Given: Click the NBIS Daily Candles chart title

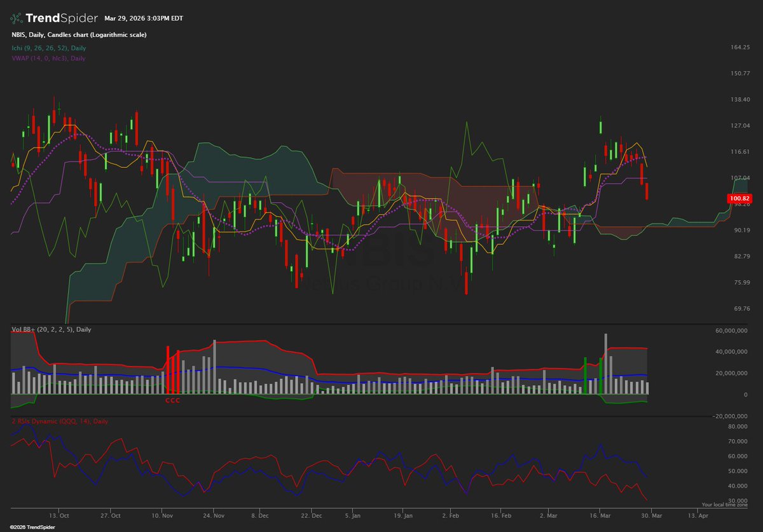Looking at the screenshot, I should 79,34.
